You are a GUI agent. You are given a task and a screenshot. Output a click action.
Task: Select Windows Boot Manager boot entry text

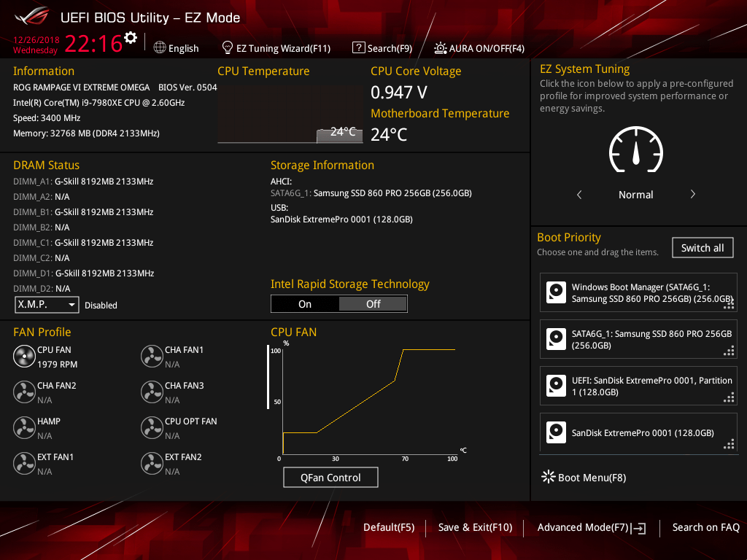pos(651,293)
